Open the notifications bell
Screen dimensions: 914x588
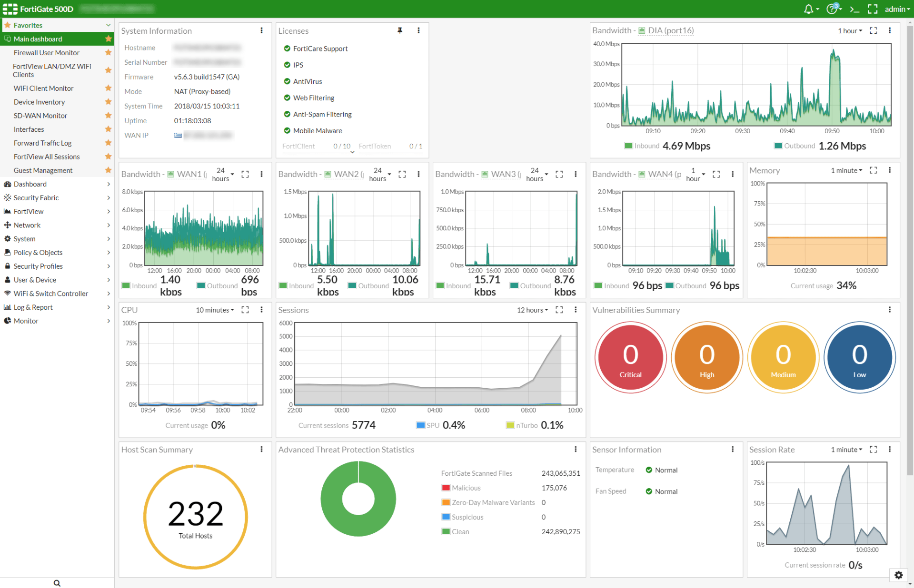811,9
